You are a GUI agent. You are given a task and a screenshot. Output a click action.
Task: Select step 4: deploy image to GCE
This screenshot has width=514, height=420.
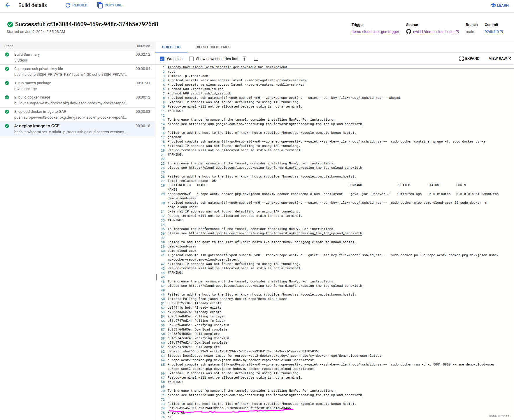(77, 129)
